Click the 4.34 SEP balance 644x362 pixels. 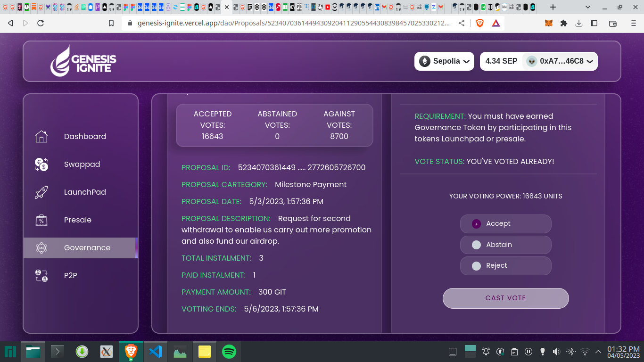(x=501, y=61)
